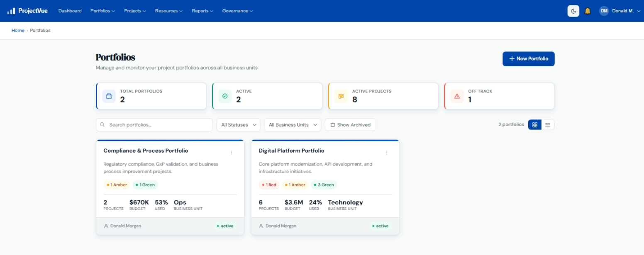Open Donald M. account dropdown
This screenshot has width=644, height=255.
pyautogui.click(x=620, y=11)
